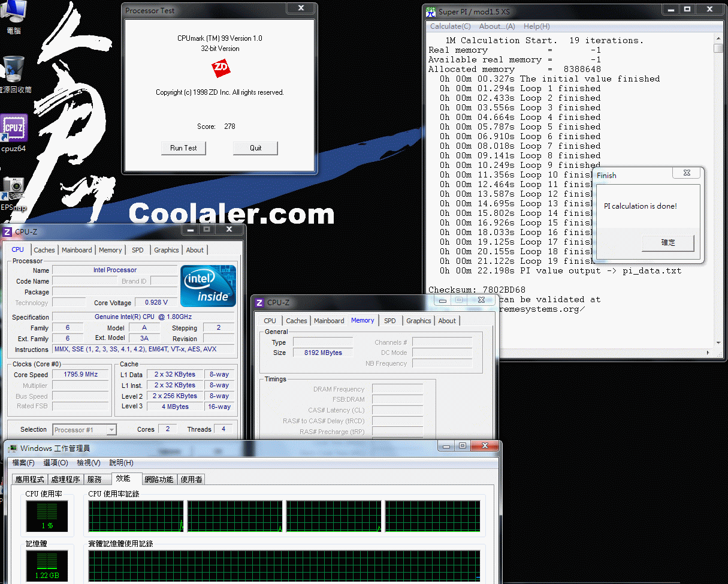Open the Calculate(C) menu in Super PI

point(451,26)
